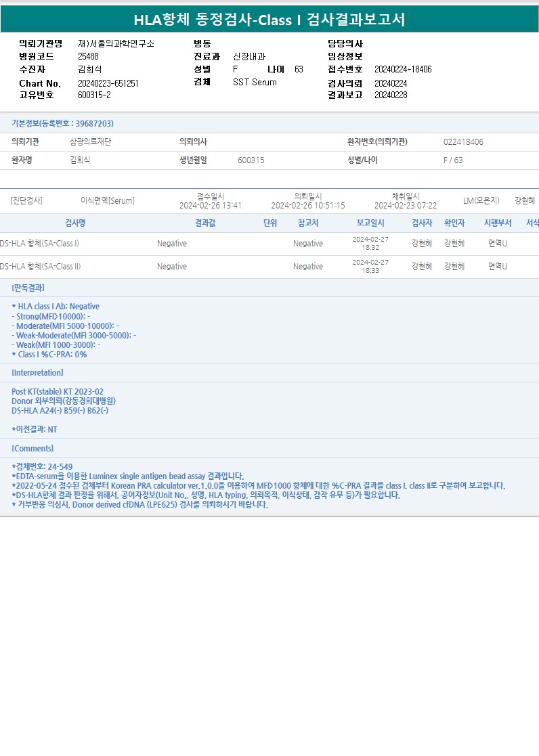This screenshot has height=756, width=539.
Task: Select DS-HLA A24(-) B59(-) B62(-) line
Action: pos(60,410)
